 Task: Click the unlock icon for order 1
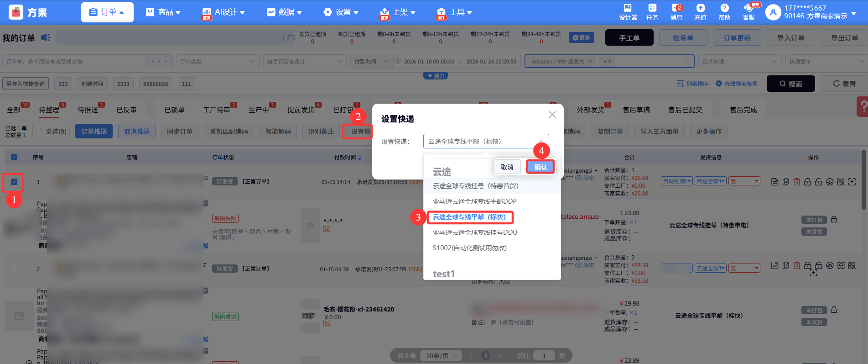[818, 182]
